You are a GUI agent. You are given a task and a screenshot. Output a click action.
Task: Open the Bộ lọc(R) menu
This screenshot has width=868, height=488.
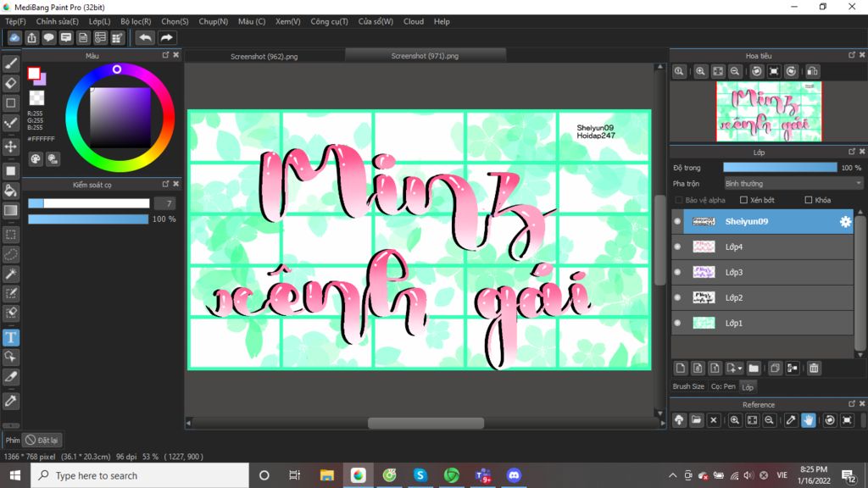(136, 21)
